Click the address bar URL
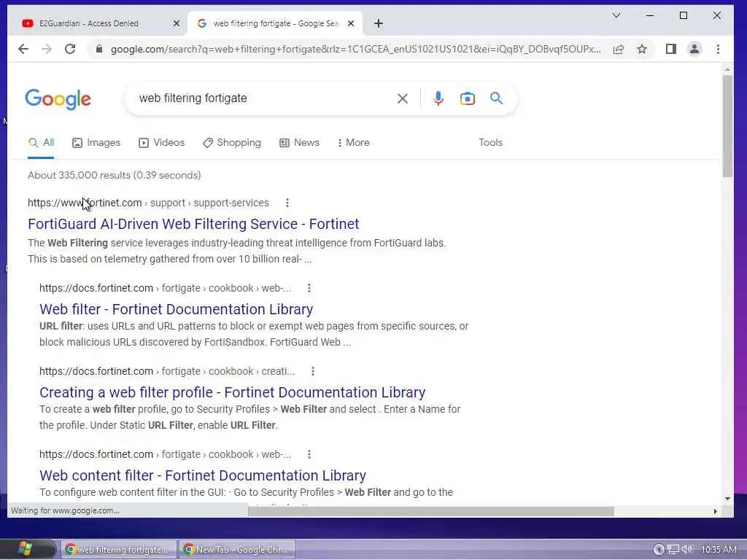747x560 pixels. [x=355, y=49]
